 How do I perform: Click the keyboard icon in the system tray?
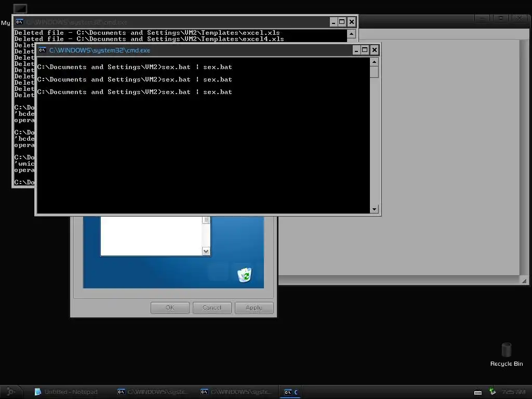478,392
